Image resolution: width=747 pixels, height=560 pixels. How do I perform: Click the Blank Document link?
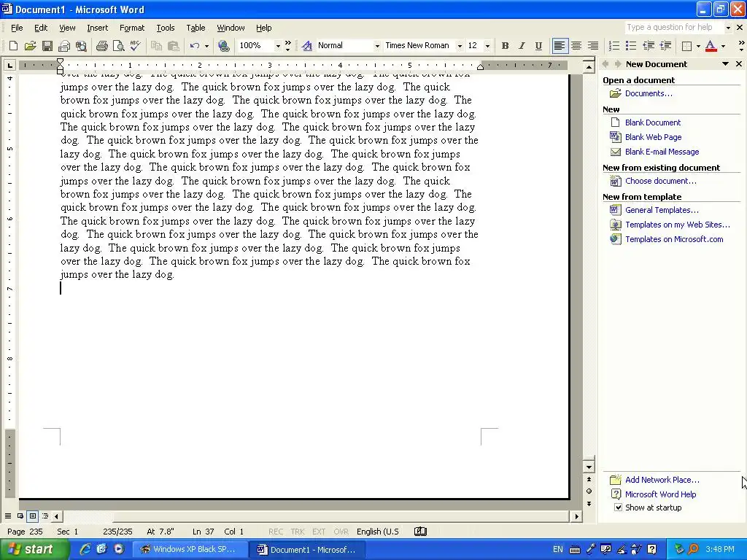[653, 122]
